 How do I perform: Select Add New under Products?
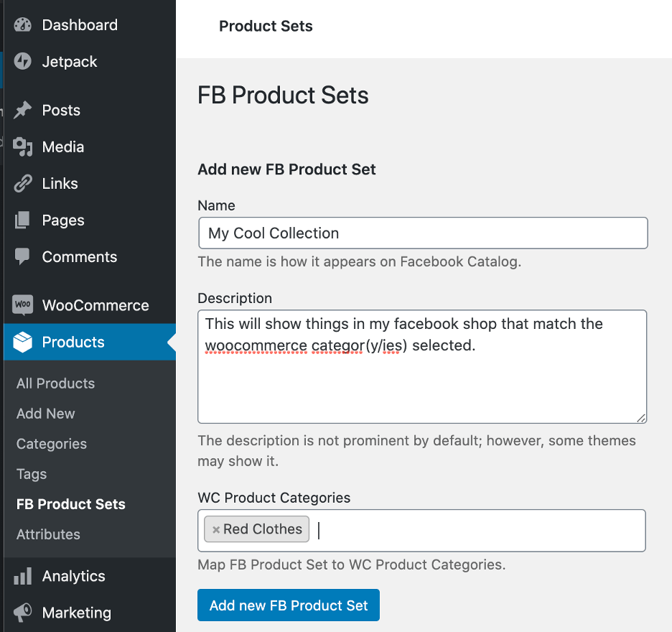pos(45,414)
